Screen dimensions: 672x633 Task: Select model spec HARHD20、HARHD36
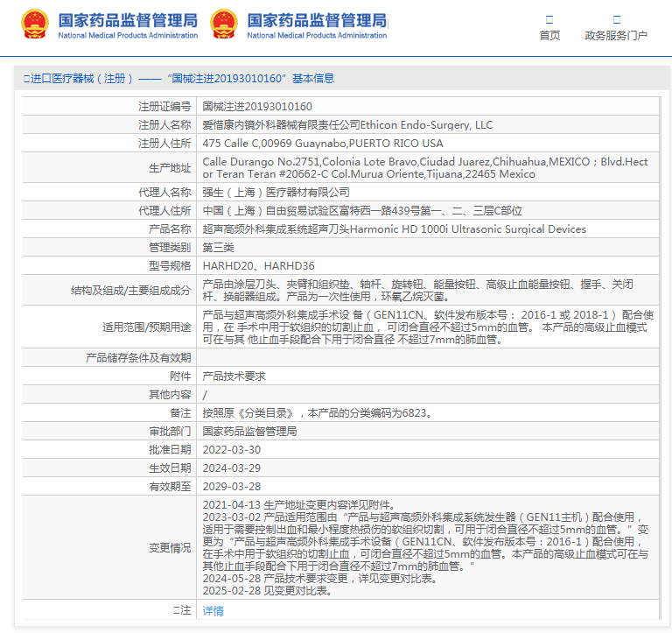[x=258, y=266]
